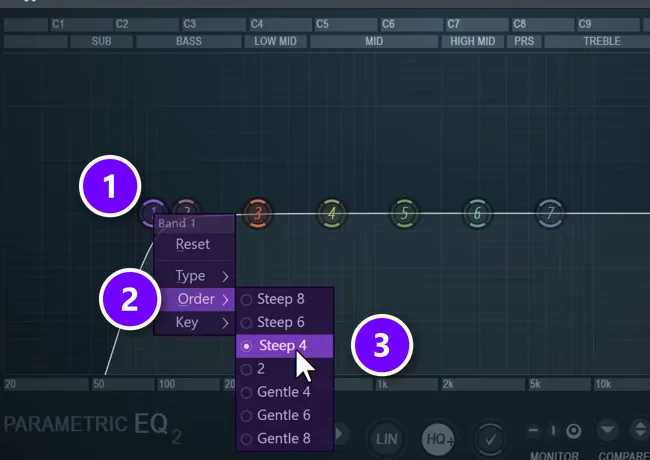Click the SUB frequency range label

pos(102,41)
